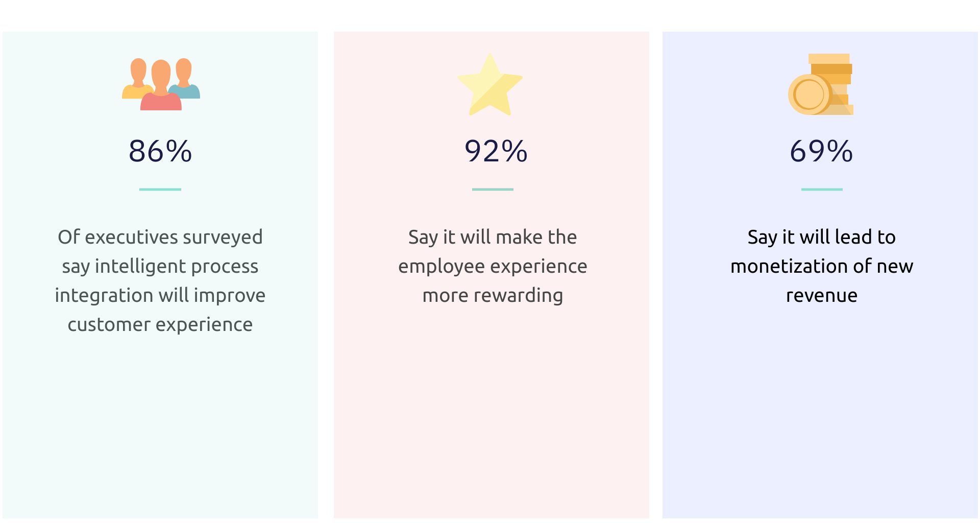Image resolution: width=980 pixels, height=523 pixels.
Task: Click the "Say it will lead to" text
Action: [822, 237]
